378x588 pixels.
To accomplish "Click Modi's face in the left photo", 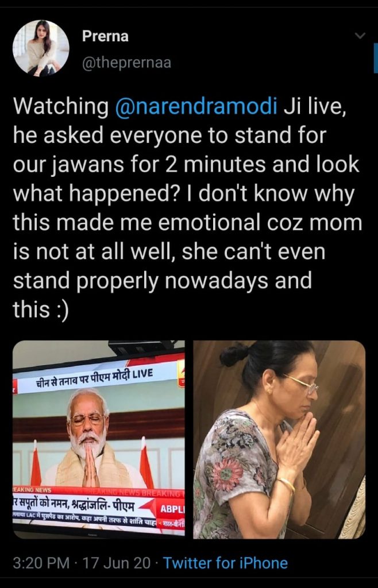I will point(88,421).
